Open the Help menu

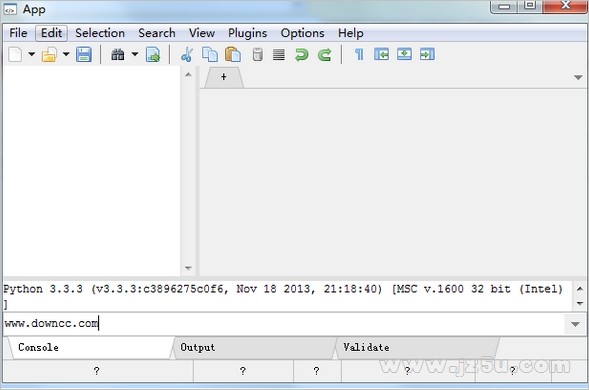click(350, 33)
